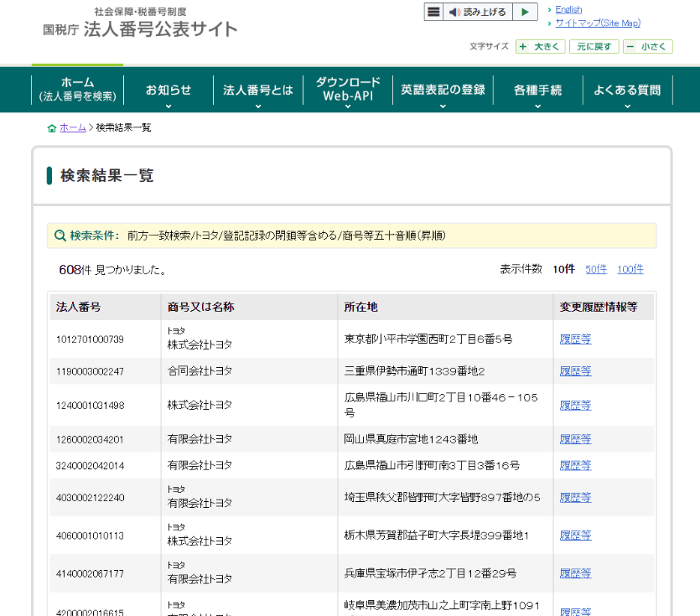Open 履歴等 for 4030002122240
This screenshot has height=616, width=700.
(575, 498)
